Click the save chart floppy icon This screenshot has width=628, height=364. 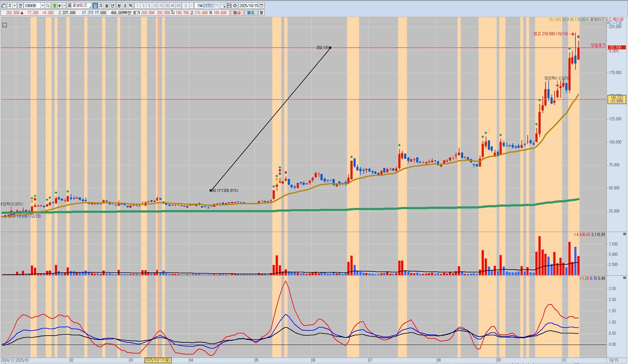229,6
